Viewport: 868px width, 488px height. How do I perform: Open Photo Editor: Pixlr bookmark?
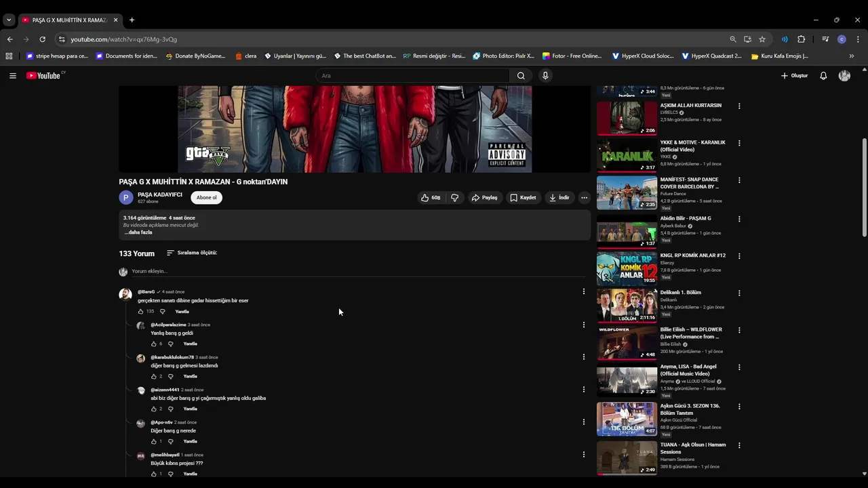504,56
